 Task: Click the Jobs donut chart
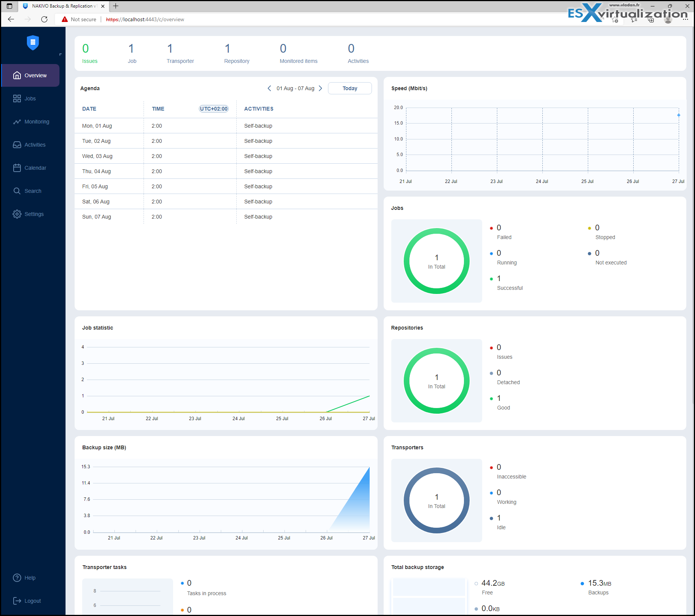(x=436, y=261)
